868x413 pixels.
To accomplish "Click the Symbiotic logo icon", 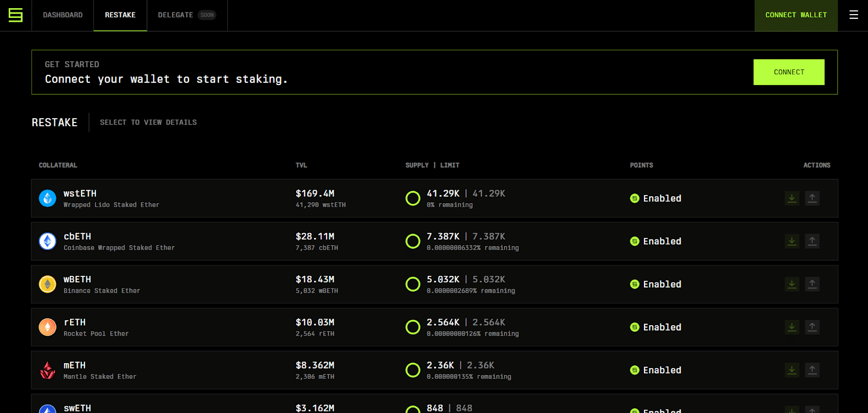I will pos(16,15).
